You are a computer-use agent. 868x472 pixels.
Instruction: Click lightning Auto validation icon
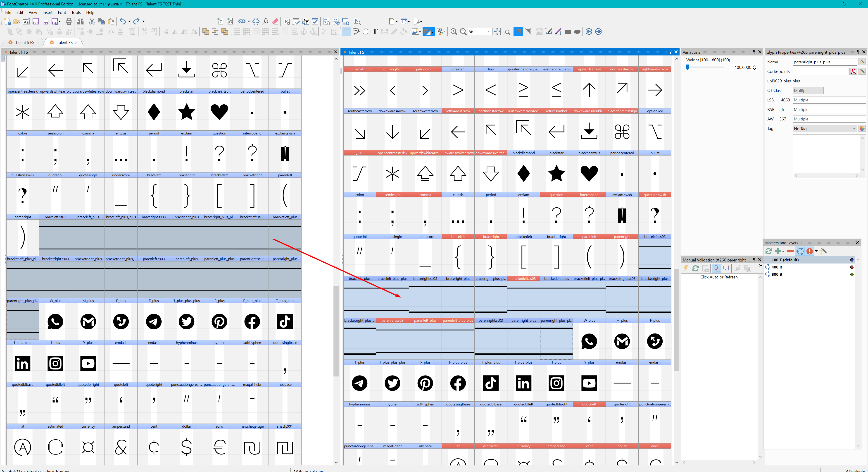pyautogui.click(x=686, y=268)
